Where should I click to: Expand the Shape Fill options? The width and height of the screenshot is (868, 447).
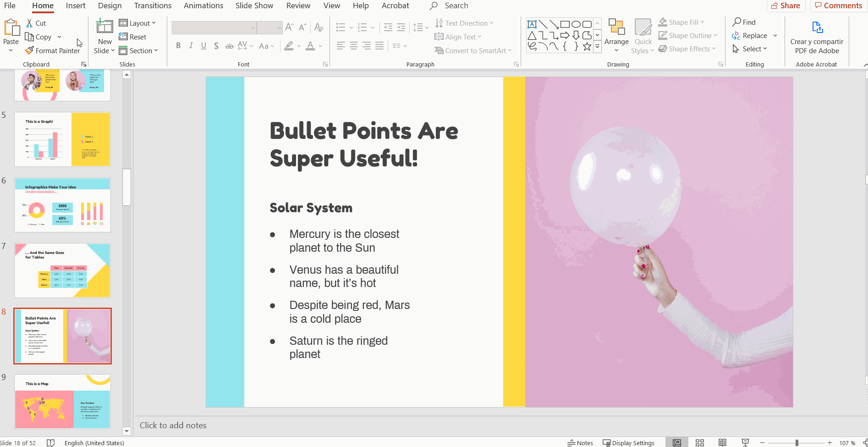click(703, 22)
